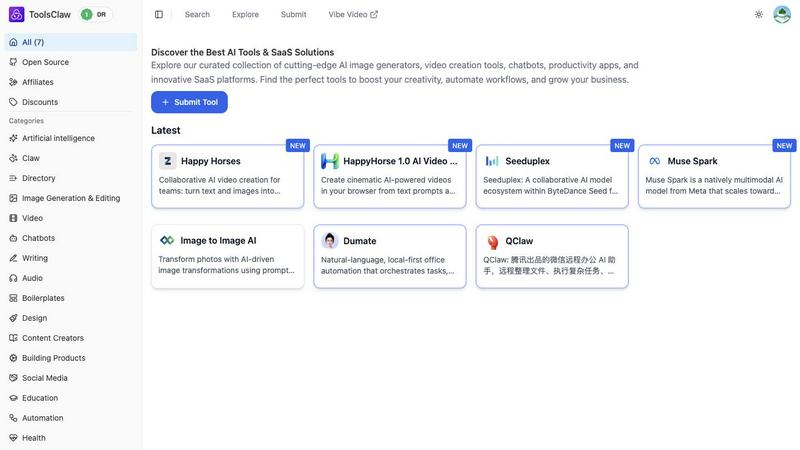800x450 pixels.
Task: Choose the Image Generation & Editing category
Action: click(x=70, y=198)
